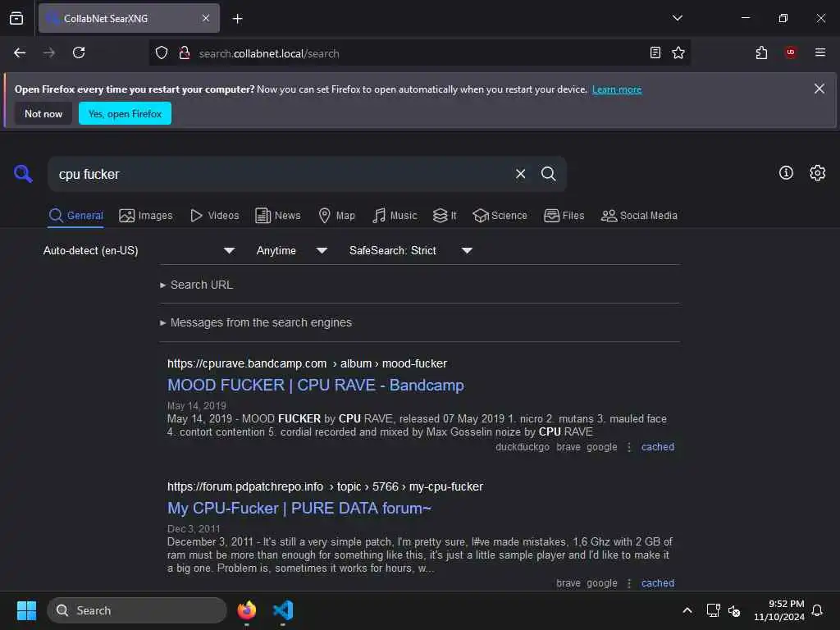Open more options dots for PURE DATA result
Image resolution: width=840 pixels, height=630 pixels.
click(629, 583)
